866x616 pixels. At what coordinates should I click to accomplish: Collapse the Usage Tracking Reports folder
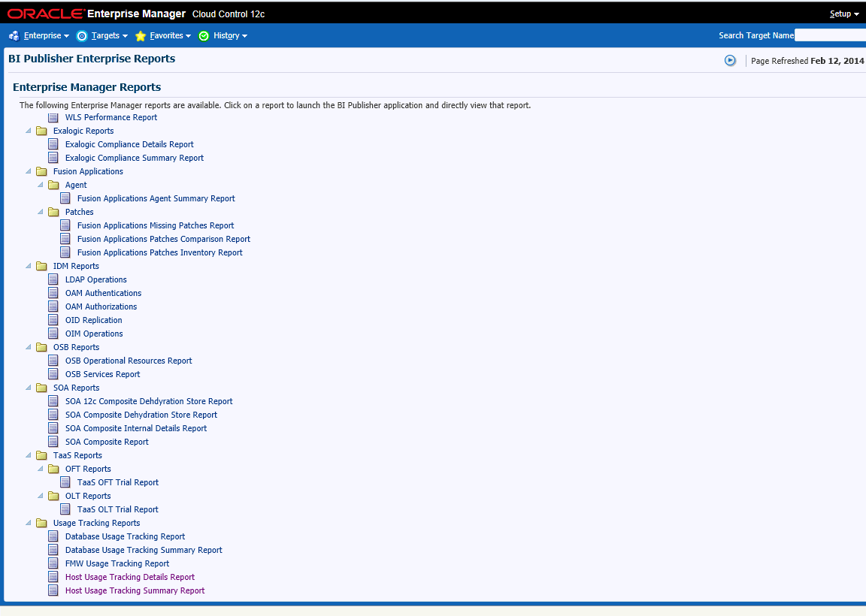tap(28, 523)
